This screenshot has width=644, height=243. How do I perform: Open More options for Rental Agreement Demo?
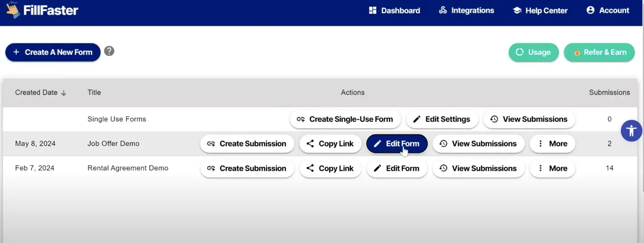point(552,168)
